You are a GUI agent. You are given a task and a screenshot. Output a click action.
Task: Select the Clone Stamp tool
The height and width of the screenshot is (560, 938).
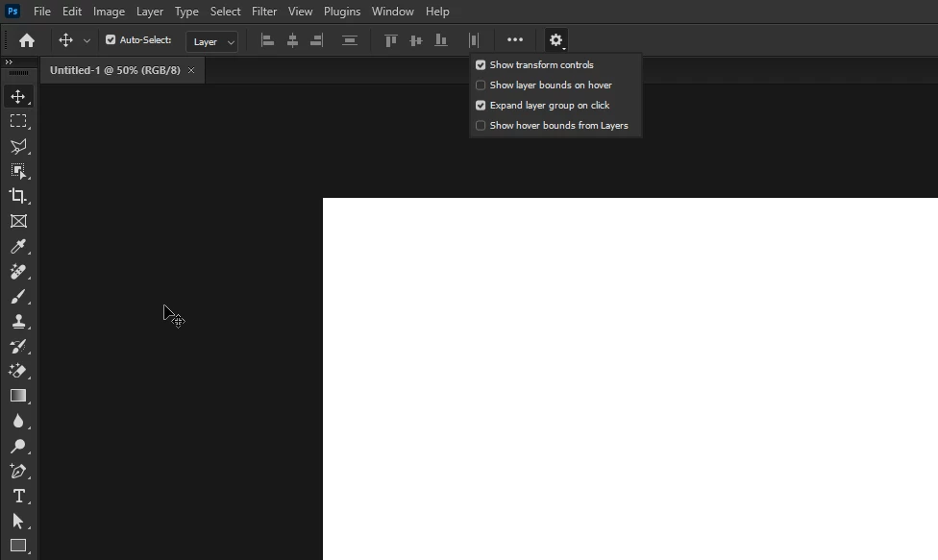point(18,322)
